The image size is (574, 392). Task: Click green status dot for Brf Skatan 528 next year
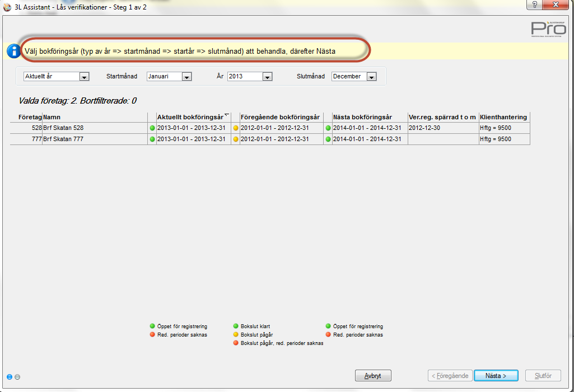tap(328, 128)
